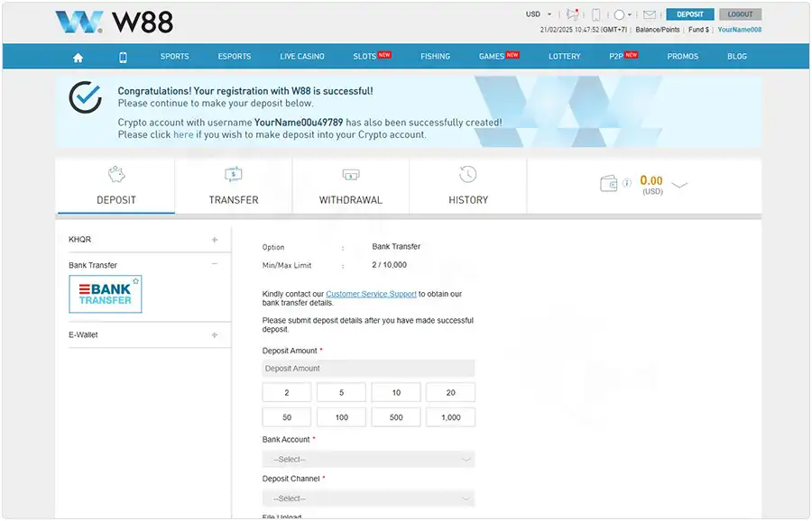Click the home icon in navigation bar

coord(78,57)
